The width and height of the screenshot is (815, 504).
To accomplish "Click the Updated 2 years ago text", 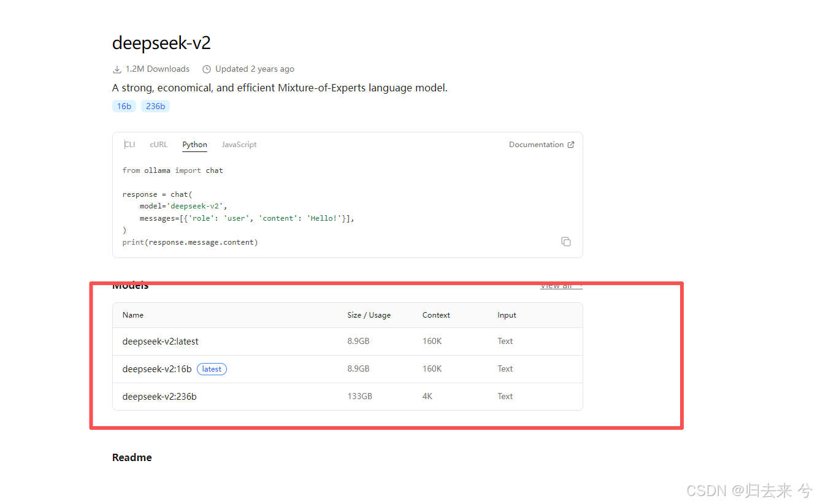I will click(254, 69).
